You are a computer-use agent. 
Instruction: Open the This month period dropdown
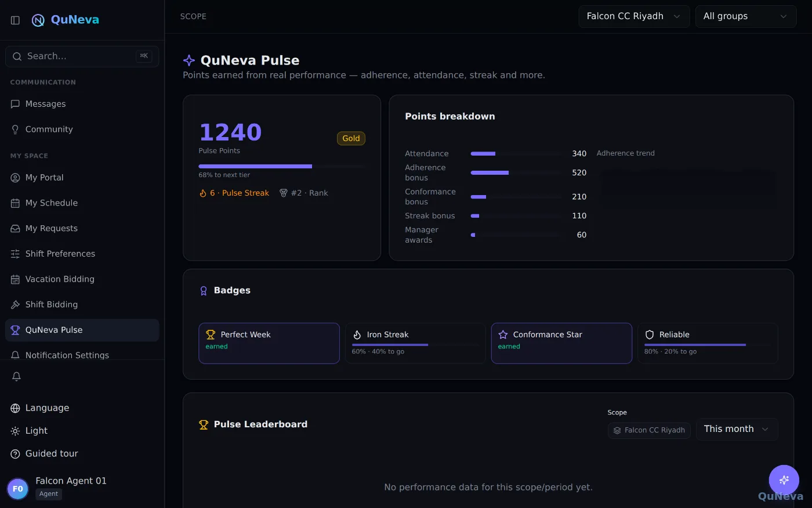737,429
